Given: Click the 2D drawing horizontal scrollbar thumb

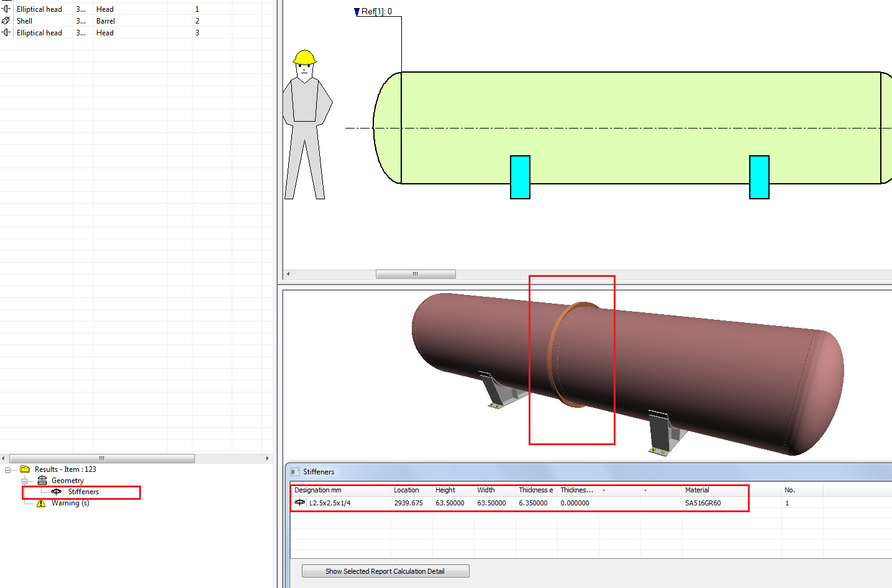Looking at the screenshot, I should (416, 274).
